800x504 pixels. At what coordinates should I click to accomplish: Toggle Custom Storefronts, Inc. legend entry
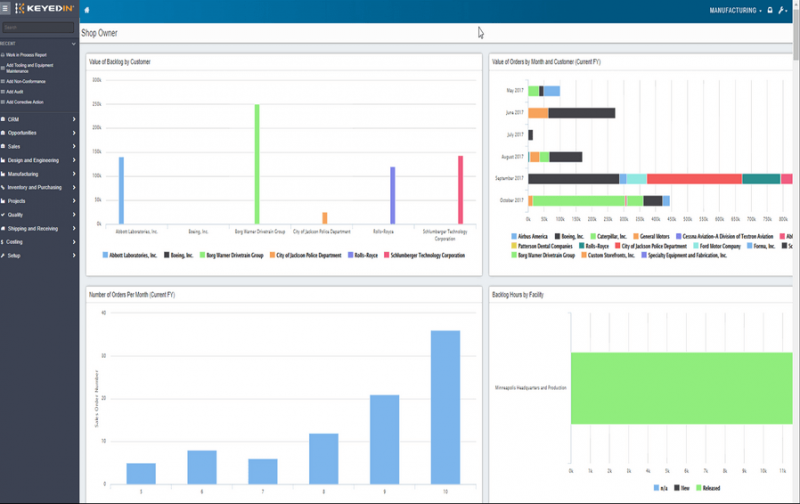pos(608,255)
